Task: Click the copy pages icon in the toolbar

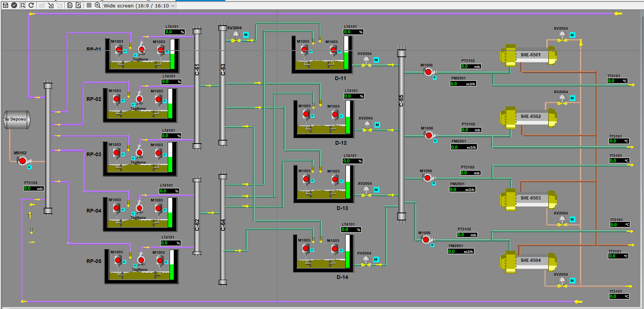Action: (x=70, y=5)
